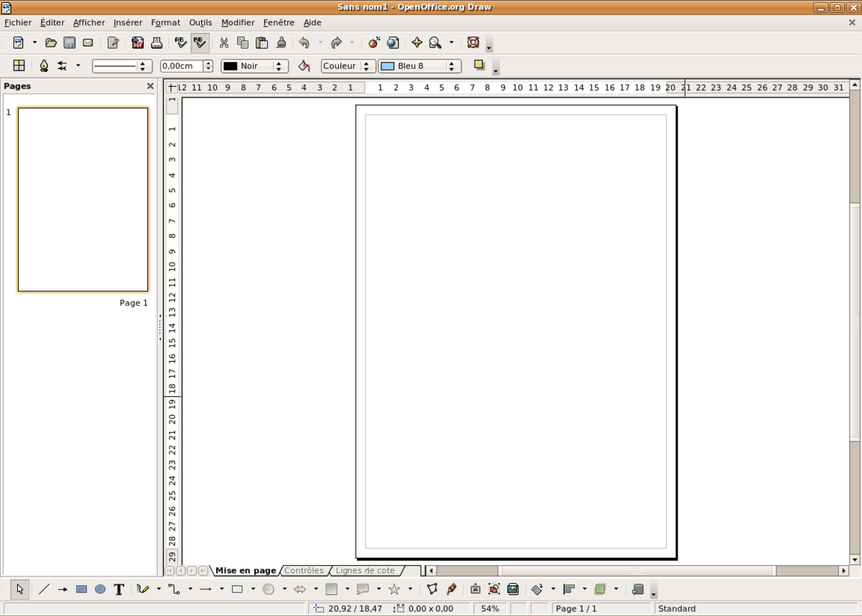Image resolution: width=862 pixels, height=616 pixels.
Task: Select the Line drawing tool
Action: point(44,589)
